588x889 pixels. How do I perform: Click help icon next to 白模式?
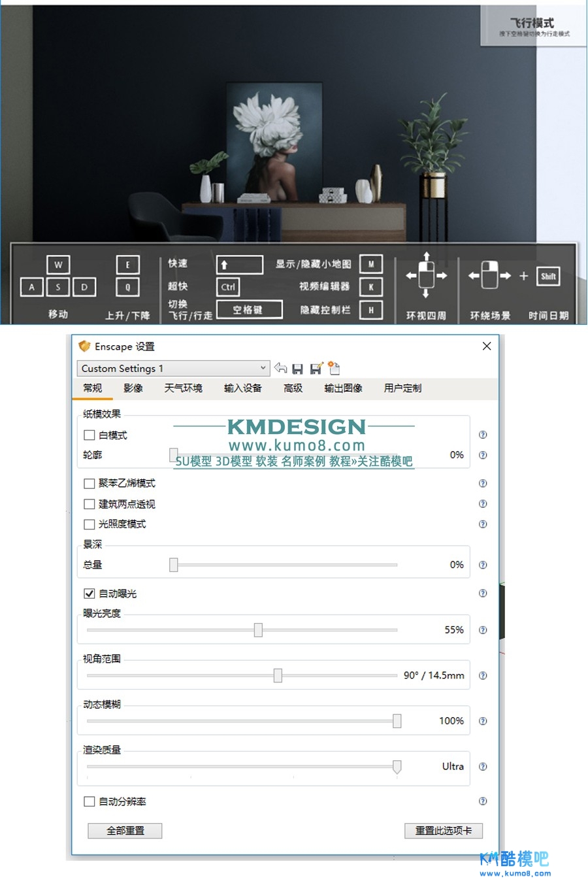click(483, 435)
